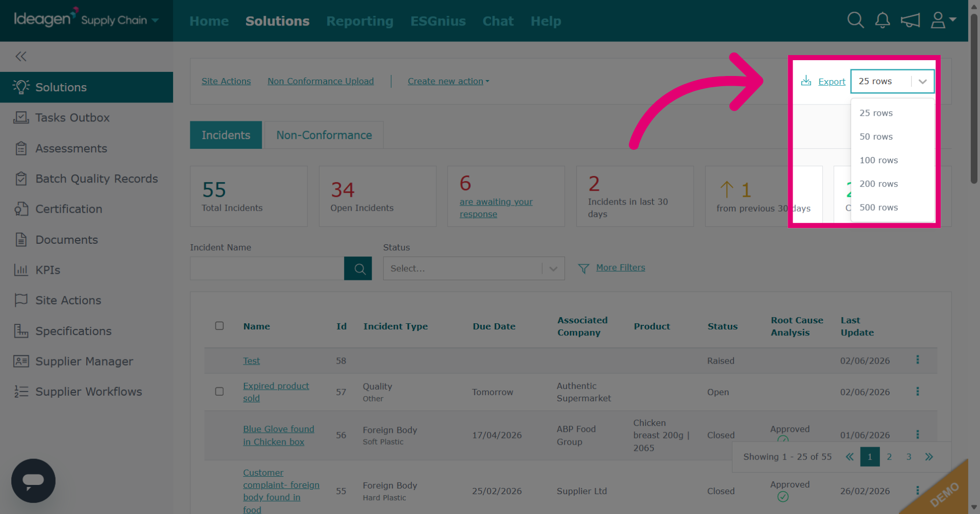The width and height of the screenshot is (980, 514).
Task: Expand Create new action menu
Action: (448, 81)
